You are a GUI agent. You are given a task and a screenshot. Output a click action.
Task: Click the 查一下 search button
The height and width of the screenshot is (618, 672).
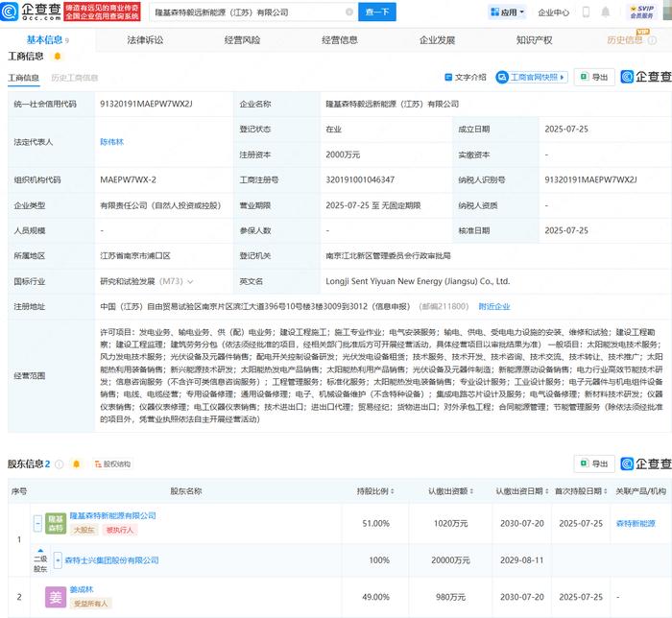377,12
